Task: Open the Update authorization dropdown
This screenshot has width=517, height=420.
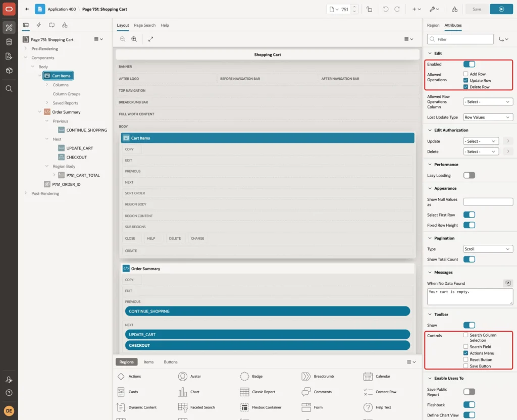Action: pyautogui.click(x=481, y=141)
